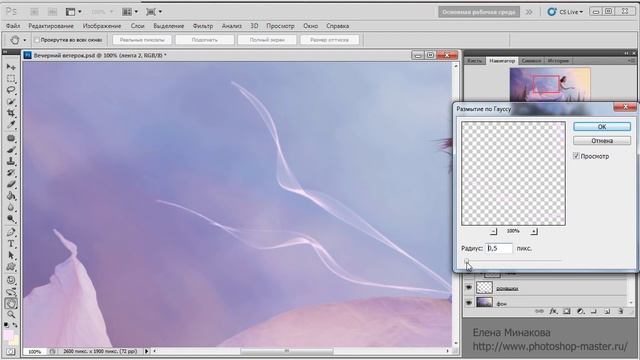Screen dimensions: 640x360
Task: Select the Dodge tool
Action: (x=11, y=219)
